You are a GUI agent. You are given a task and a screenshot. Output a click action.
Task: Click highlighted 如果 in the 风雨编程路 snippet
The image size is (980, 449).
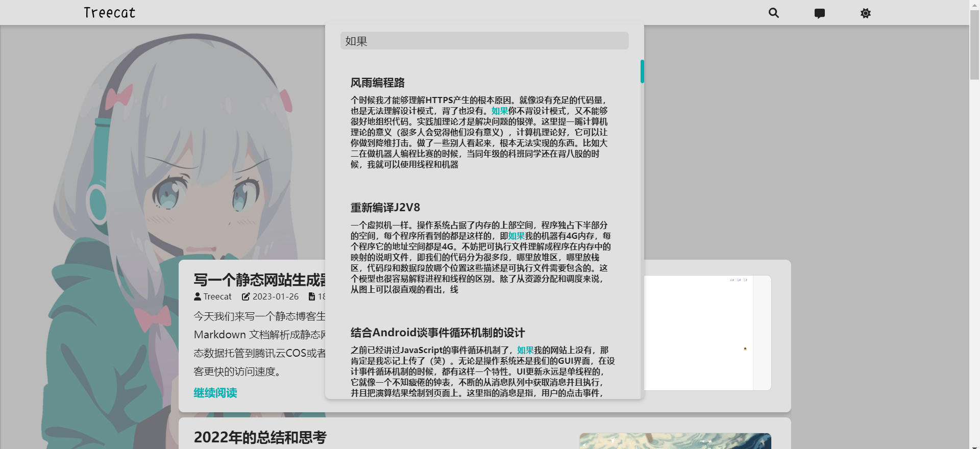coord(500,111)
